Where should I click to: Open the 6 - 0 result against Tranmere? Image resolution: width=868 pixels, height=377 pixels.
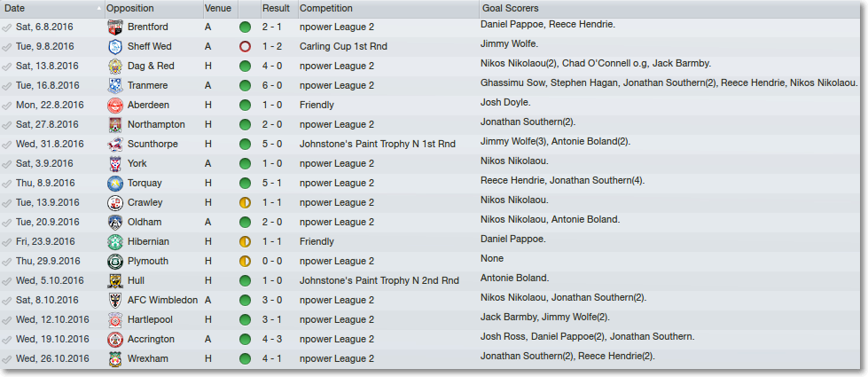point(272,86)
